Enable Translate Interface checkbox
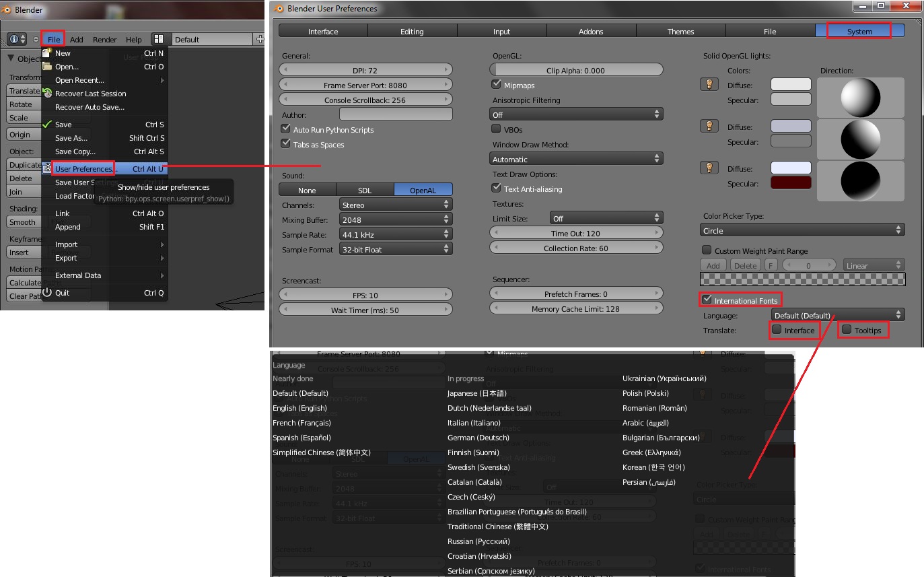924x577 pixels. coord(777,330)
